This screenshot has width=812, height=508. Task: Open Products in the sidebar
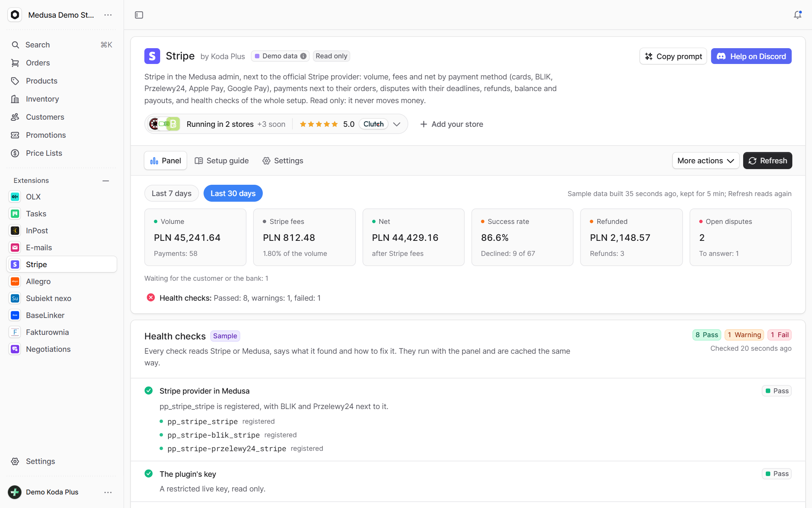(x=62, y=81)
